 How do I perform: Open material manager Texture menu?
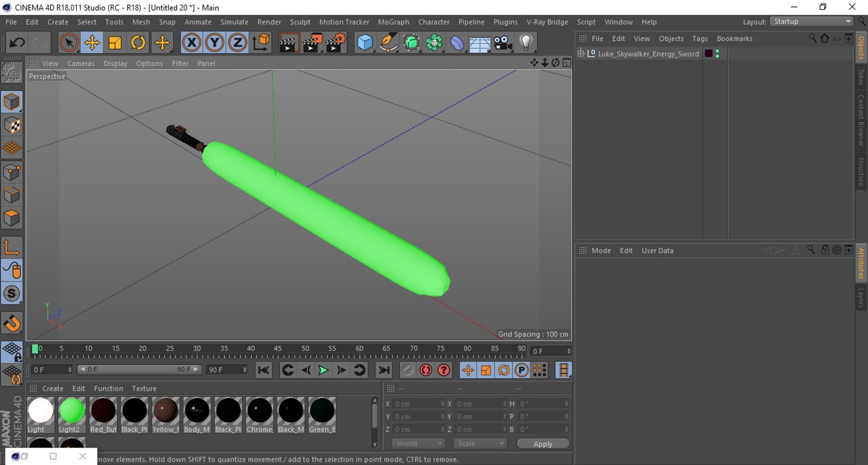[x=144, y=389]
